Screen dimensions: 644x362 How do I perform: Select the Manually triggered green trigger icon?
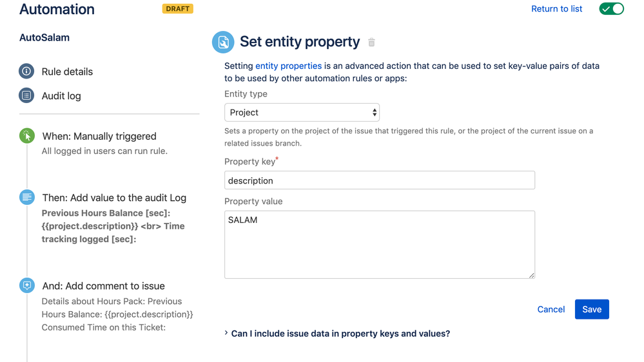27,136
